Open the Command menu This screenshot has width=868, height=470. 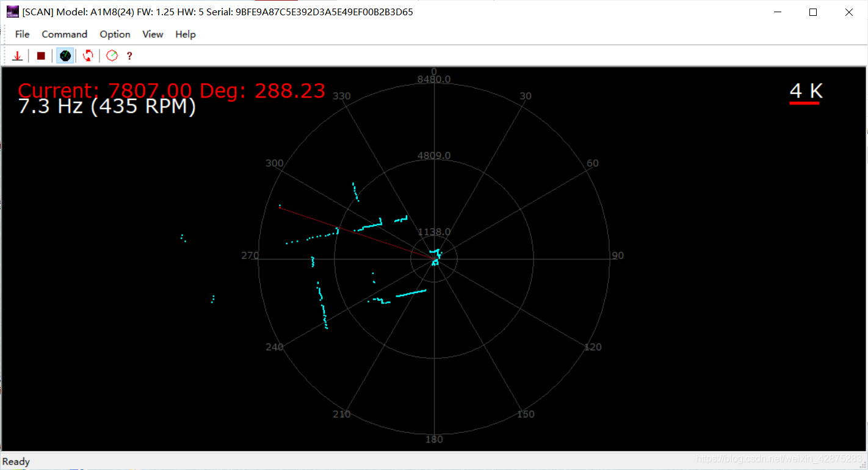click(64, 34)
